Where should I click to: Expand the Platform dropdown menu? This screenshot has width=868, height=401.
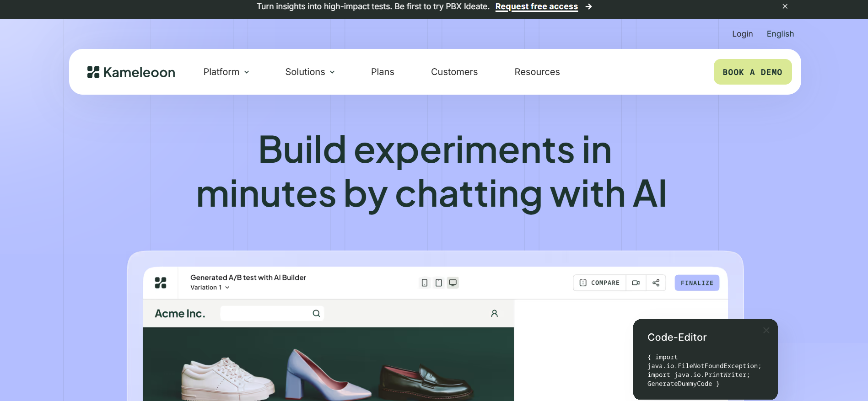226,72
